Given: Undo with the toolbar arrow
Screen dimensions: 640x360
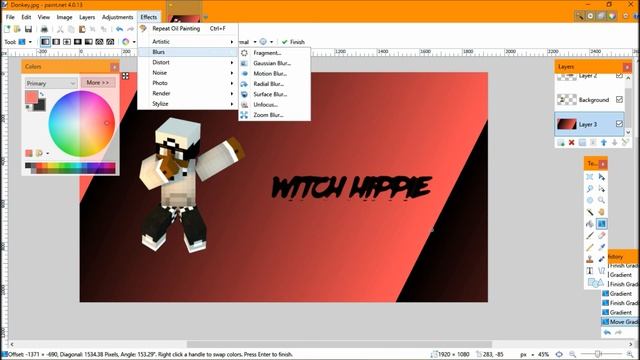Looking at the screenshot, I should [119, 29].
